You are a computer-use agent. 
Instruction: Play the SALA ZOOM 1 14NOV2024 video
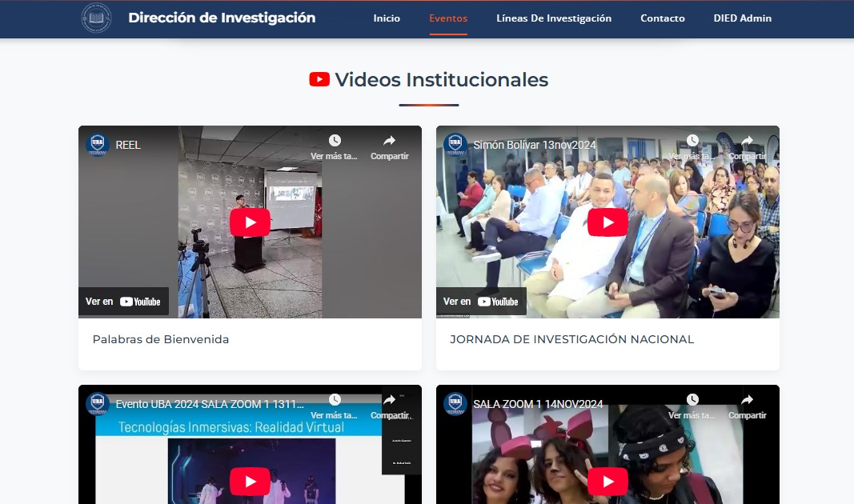(x=607, y=481)
